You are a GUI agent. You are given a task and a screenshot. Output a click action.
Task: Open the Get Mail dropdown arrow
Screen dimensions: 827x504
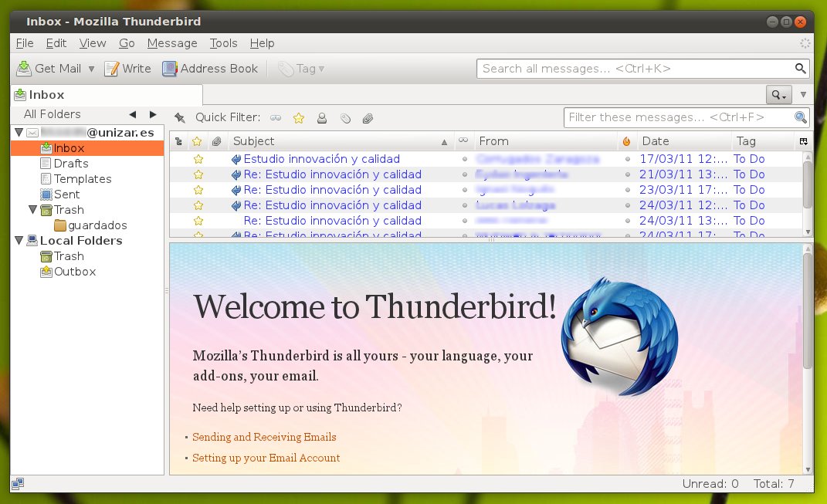(x=91, y=69)
